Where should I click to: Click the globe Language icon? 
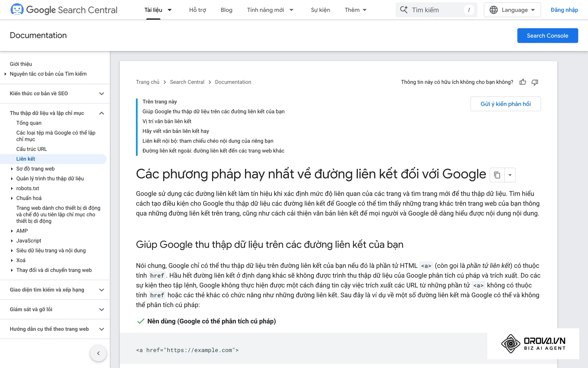point(494,10)
